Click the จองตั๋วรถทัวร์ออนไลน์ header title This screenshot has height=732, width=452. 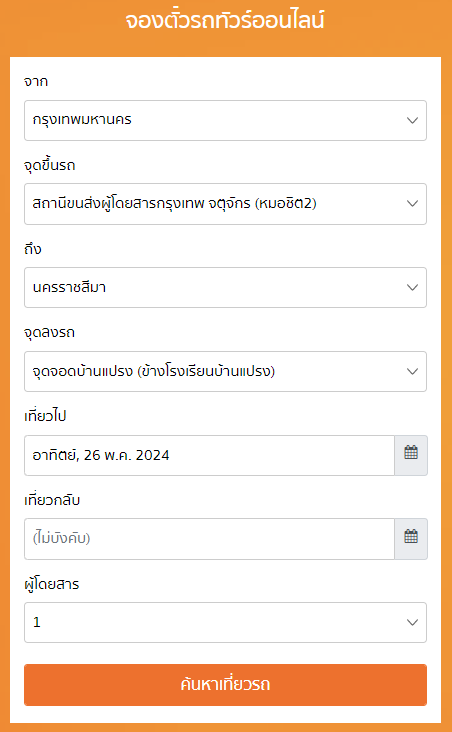click(x=225, y=21)
